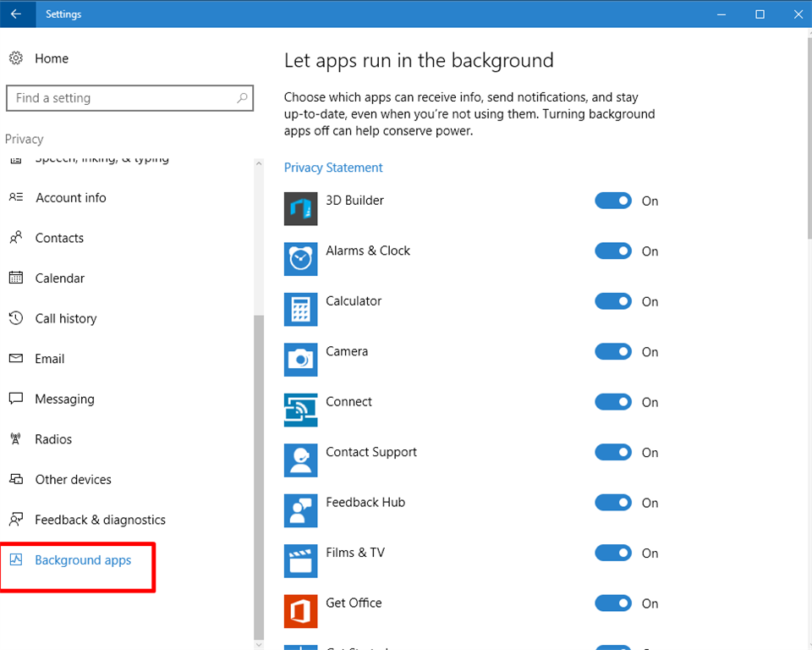Viewport: 812px width, 650px height.
Task: Click the Calculator app icon
Action: [300, 310]
